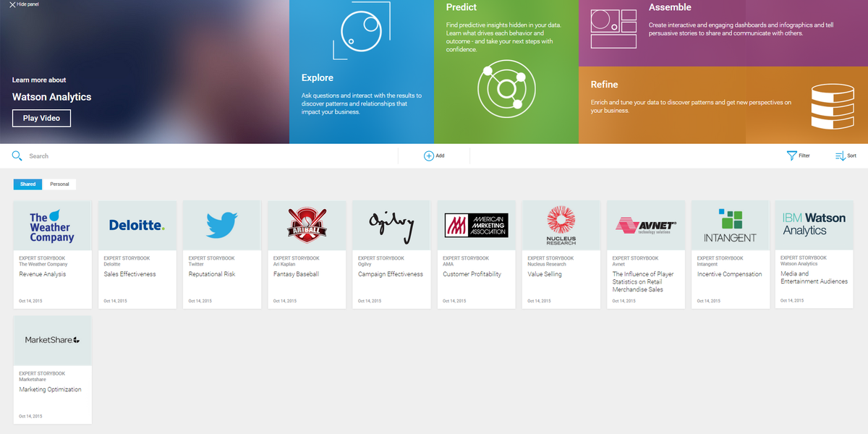Image resolution: width=868 pixels, height=434 pixels.
Task: Open the Reputational Risk storybook
Action: click(212, 274)
